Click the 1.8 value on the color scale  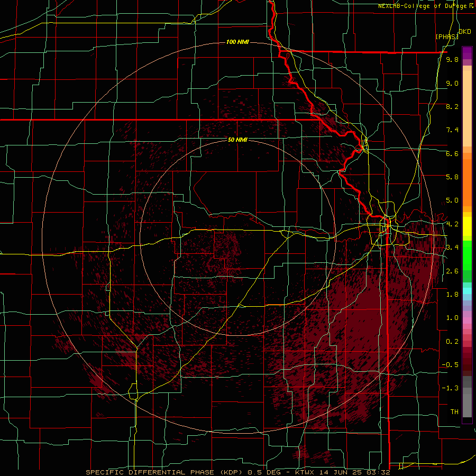click(x=452, y=295)
